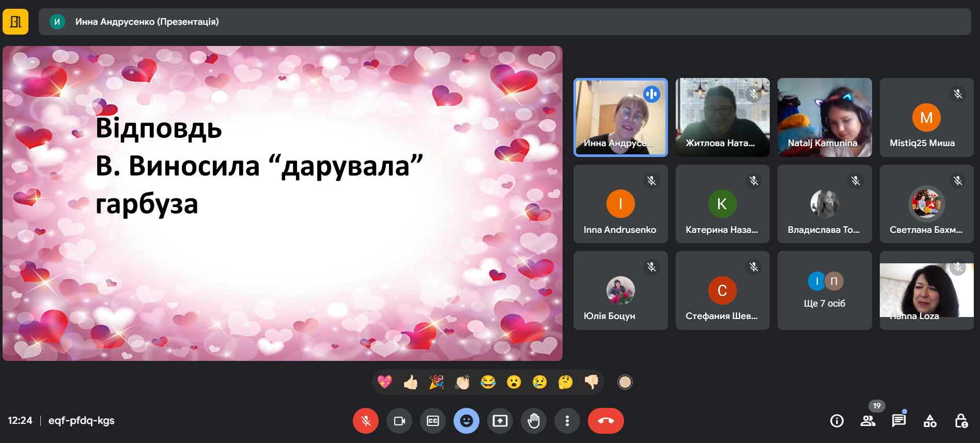Viewport: 980px width, 443px height.
Task: Click the Hanna Loza video tile
Action: 926,290
